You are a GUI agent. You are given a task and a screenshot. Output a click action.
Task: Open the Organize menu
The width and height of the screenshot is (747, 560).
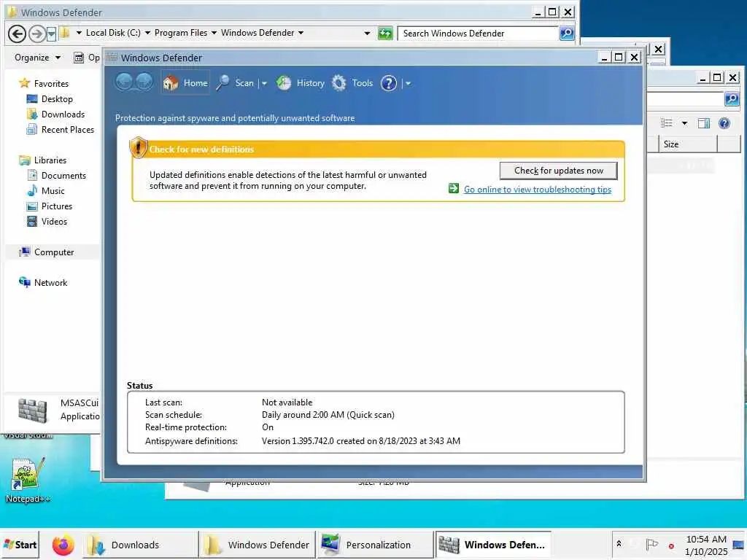(37, 58)
